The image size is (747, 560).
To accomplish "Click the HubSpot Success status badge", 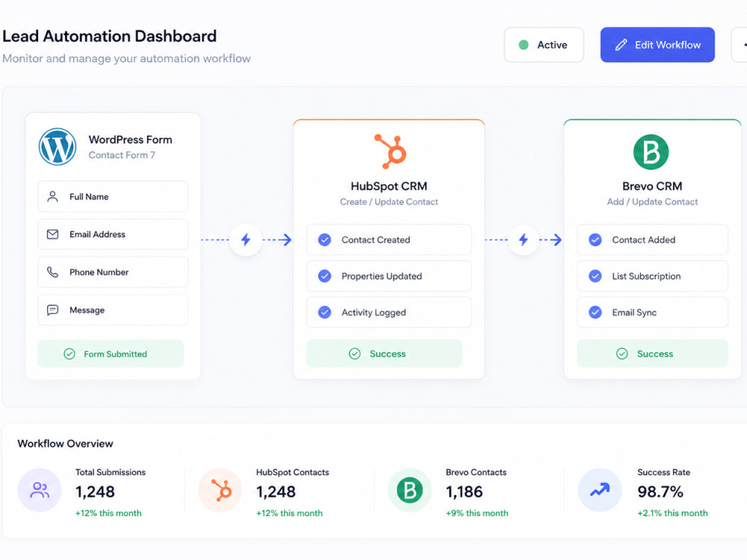I will tap(384, 353).
